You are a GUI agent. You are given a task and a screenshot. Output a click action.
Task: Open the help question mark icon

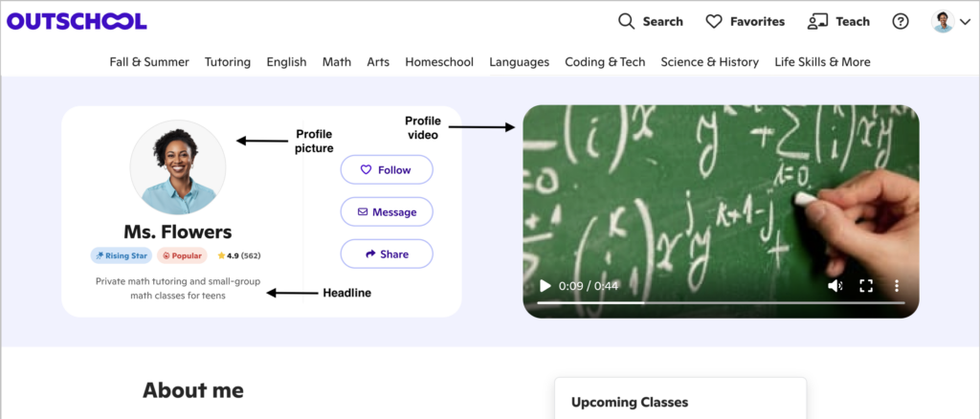pyautogui.click(x=901, y=21)
